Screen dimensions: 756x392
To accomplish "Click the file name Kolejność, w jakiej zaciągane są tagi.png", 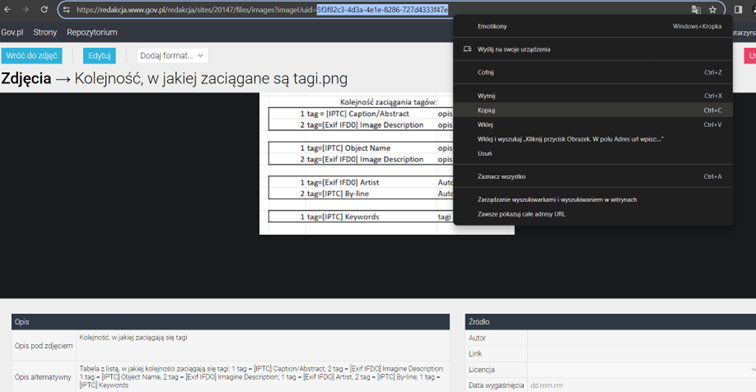I will point(211,78).
